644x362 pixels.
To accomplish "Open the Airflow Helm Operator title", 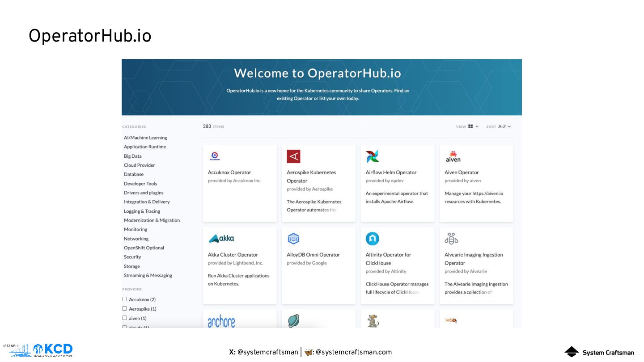I will coord(391,173).
